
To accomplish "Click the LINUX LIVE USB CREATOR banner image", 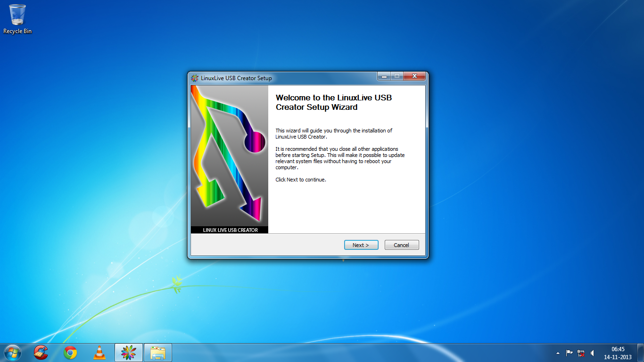I will [230, 159].
